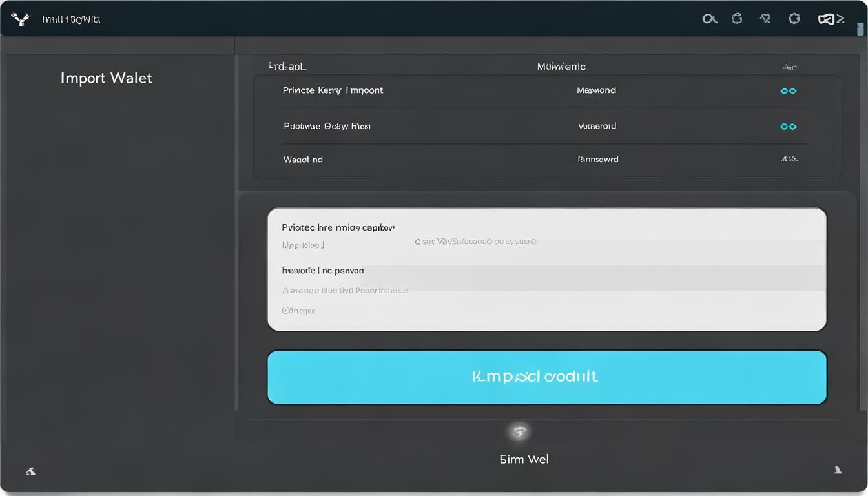Click the second top toolbar icon beside search
The width and height of the screenshot is (868, 496).
tap(737, 19)
